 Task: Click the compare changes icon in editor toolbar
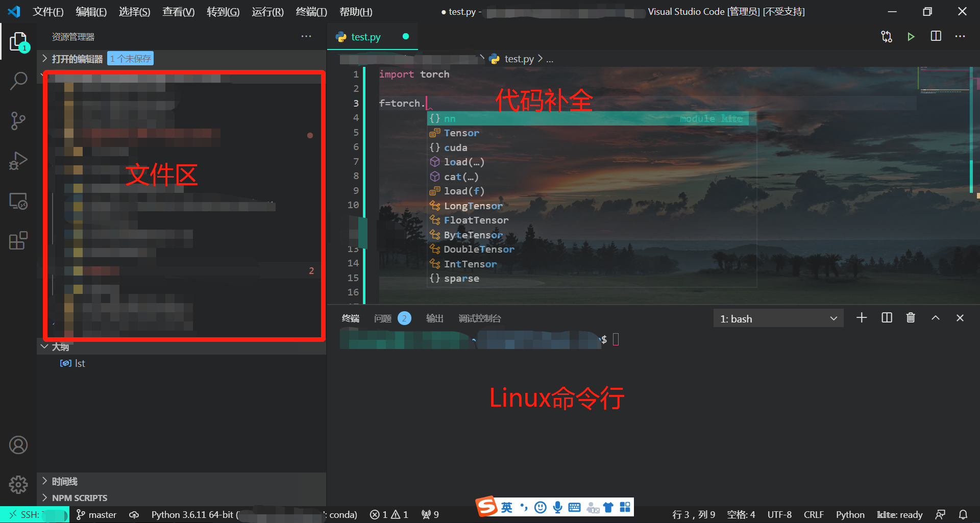tap(887, 37)
